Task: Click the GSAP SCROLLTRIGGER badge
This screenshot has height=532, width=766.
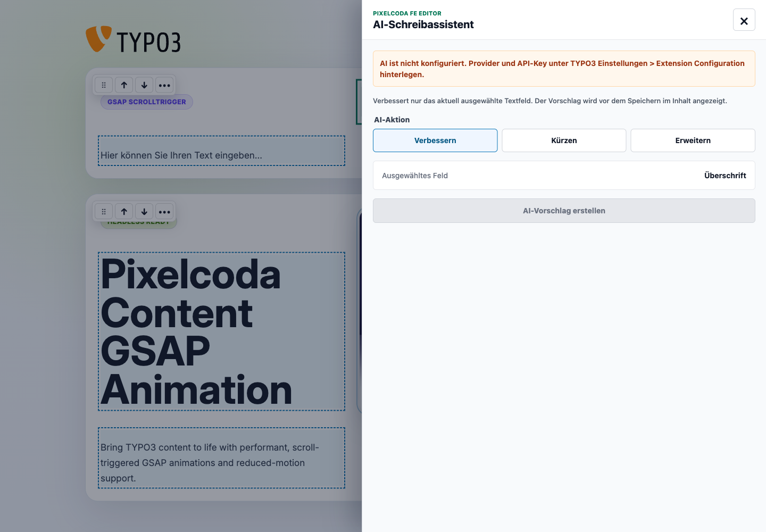Action: (x=147, y=102)
